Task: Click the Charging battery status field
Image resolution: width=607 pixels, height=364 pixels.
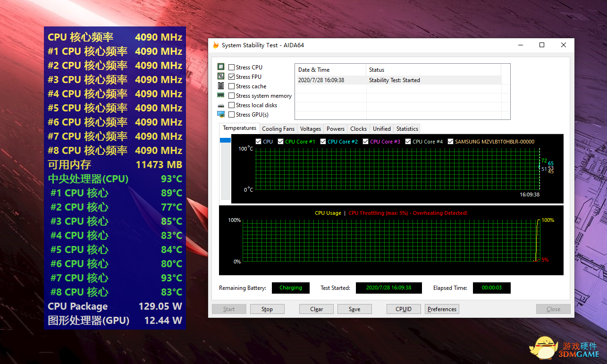Action: 291,288
